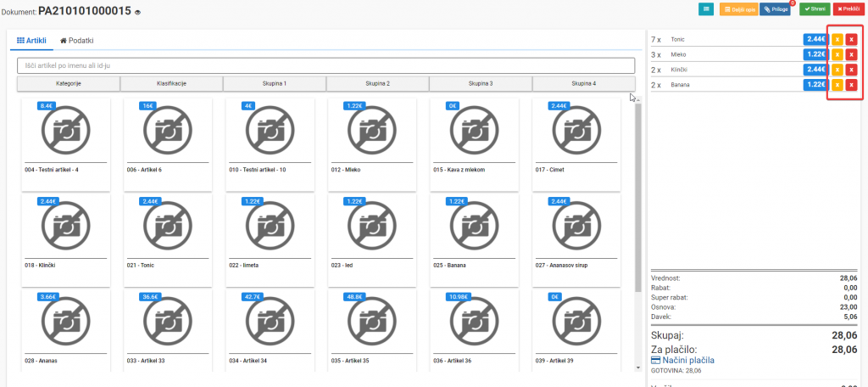Click the yellow x button for Mleko

837,54
